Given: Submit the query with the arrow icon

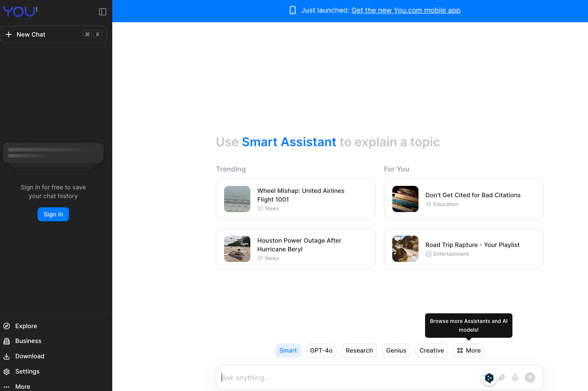Looking at the screenshot, I should [529, 377].
